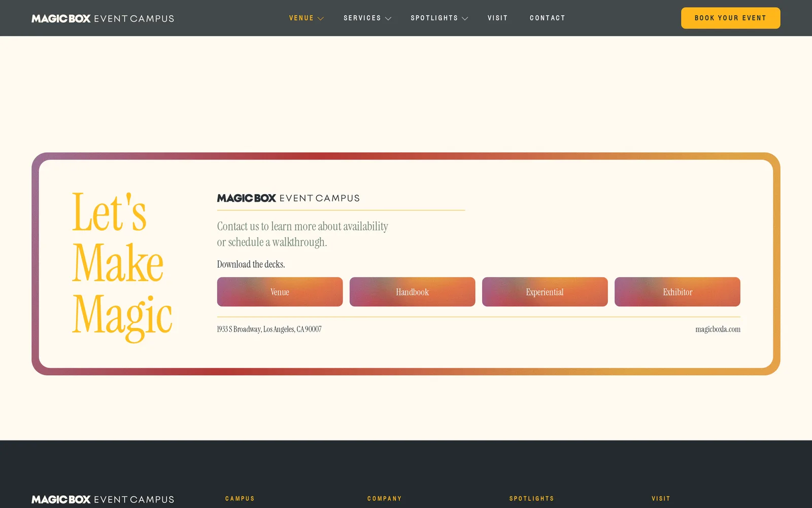This screenshot has width=812, height=508.
Task: Download the Experiential deck
Action: click(545, 292)
